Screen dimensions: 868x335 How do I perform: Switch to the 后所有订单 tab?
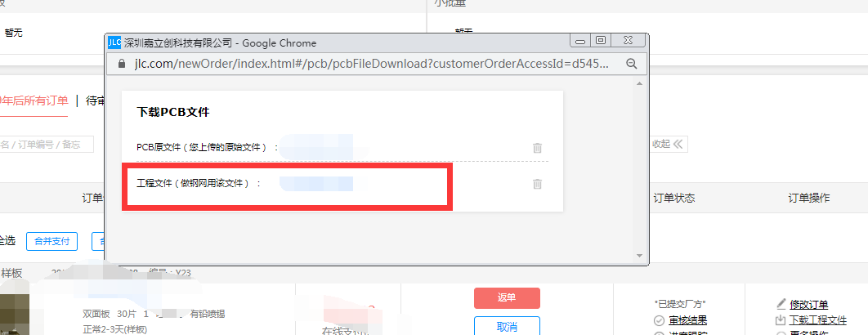coord(34,100)
